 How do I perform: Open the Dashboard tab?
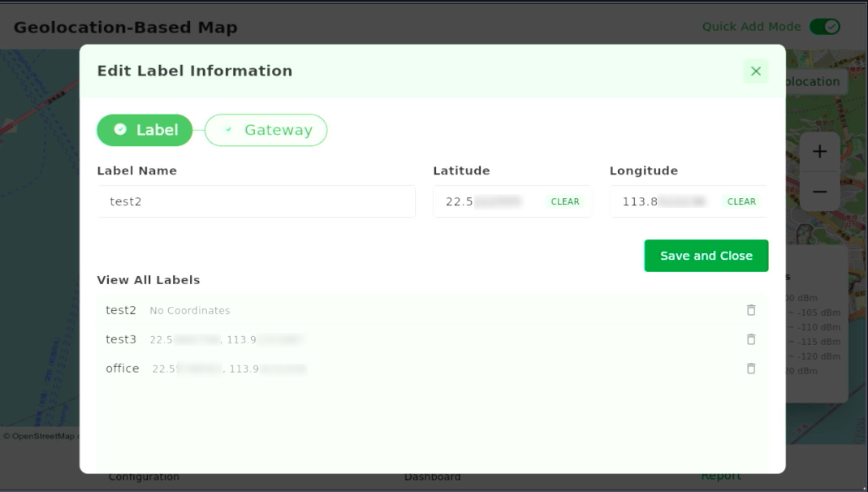[x=433, y=477]
